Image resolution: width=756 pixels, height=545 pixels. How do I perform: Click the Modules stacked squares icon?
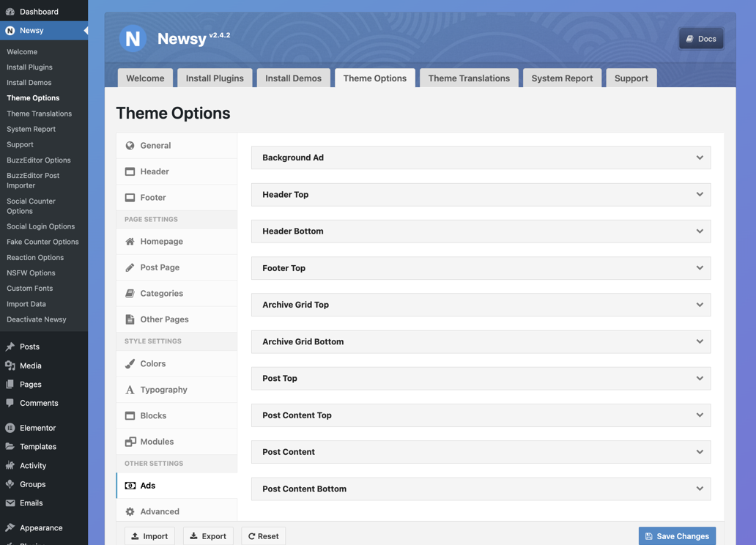130,442
